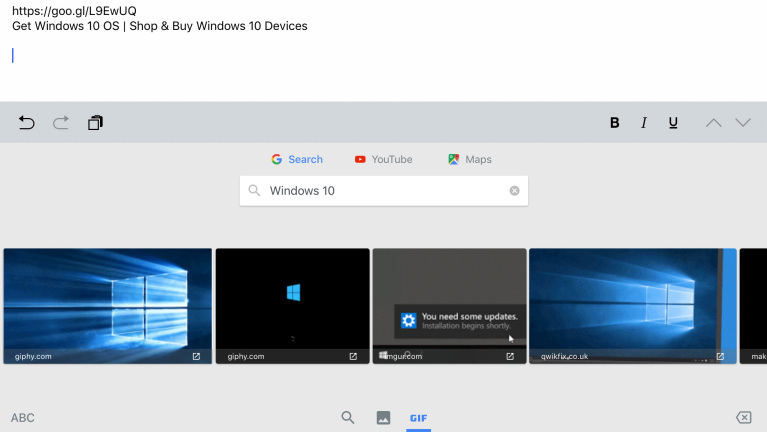The image size is (767, 432).
Task: Select the black Windows logo giphy.com GIF
Action: click(x=293, y=306)
